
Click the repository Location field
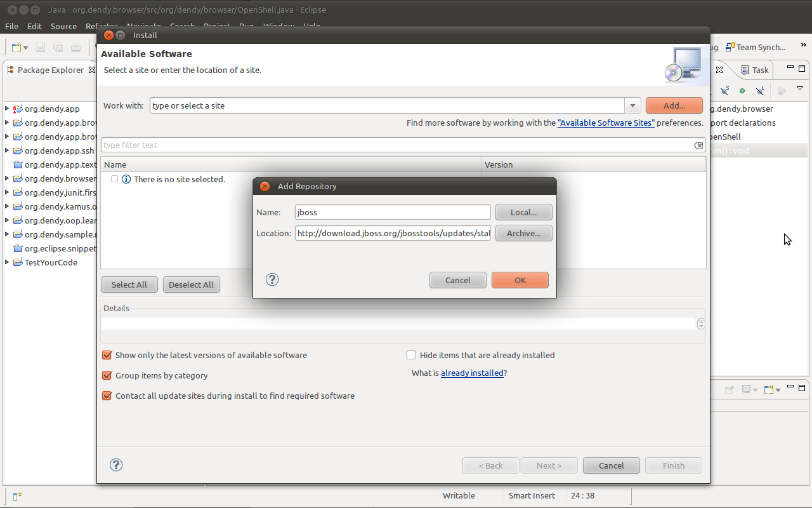coord(393,233)
